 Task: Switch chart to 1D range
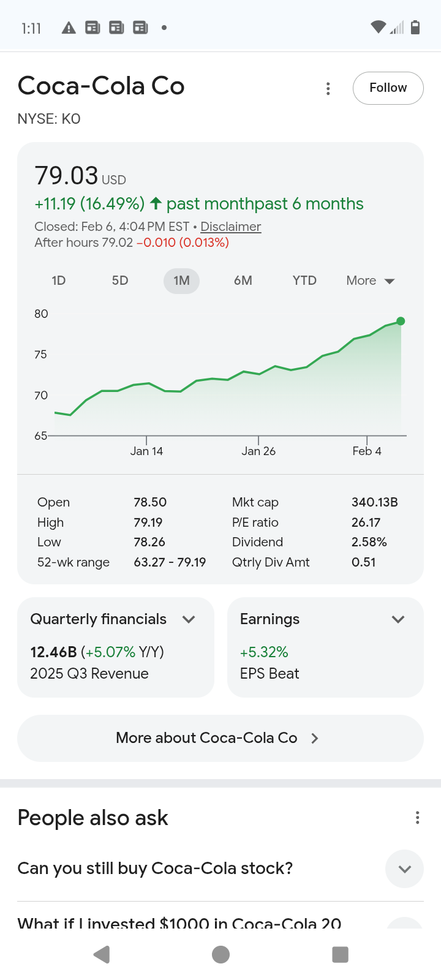[59, 281]
